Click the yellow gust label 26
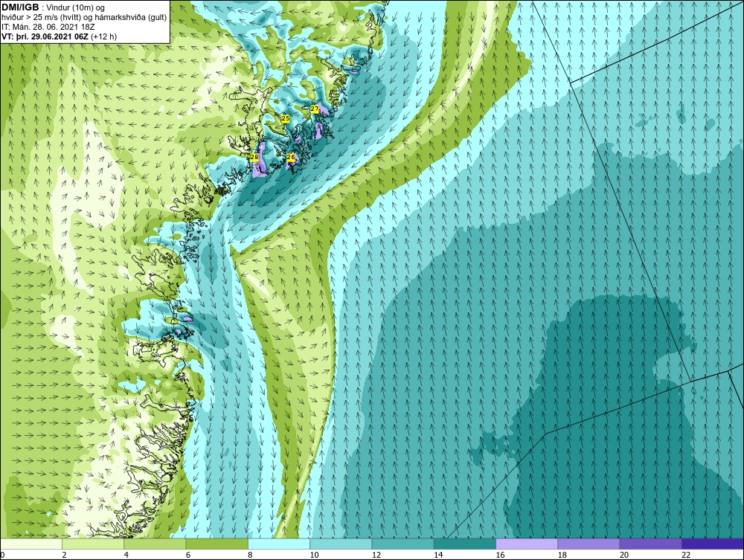Viewport: 744px width, 560px height. (291, 156)
